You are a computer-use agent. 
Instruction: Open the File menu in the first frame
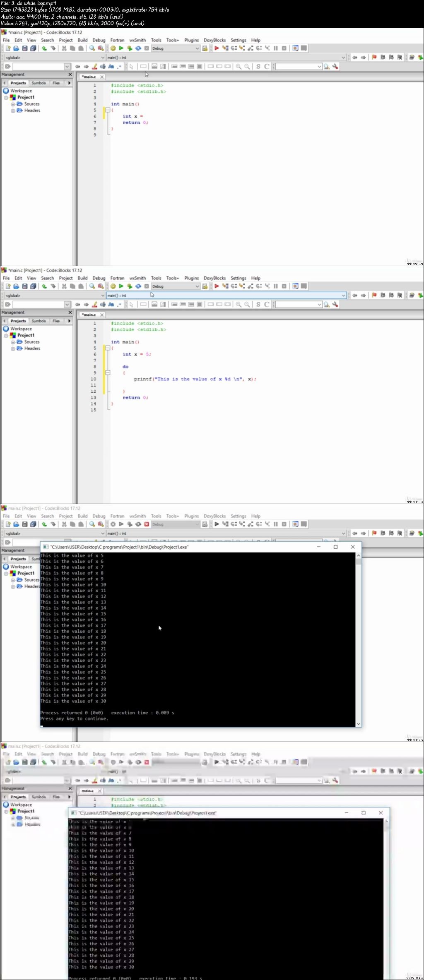point(7,40)
